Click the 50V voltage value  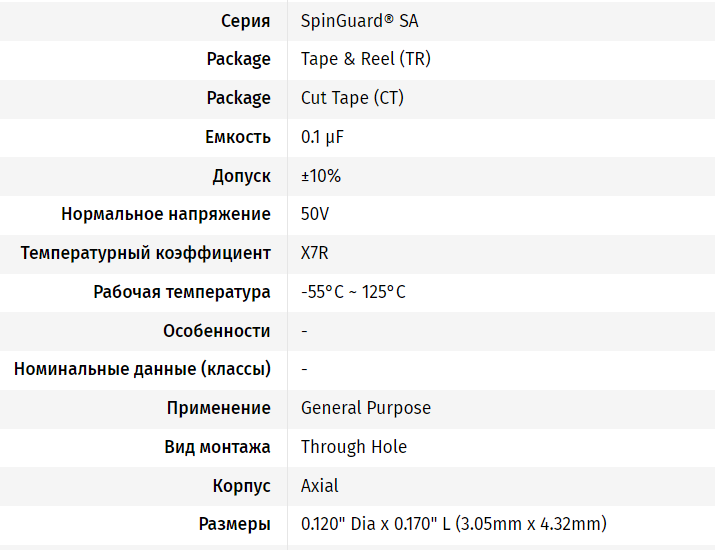click(315, 214)
